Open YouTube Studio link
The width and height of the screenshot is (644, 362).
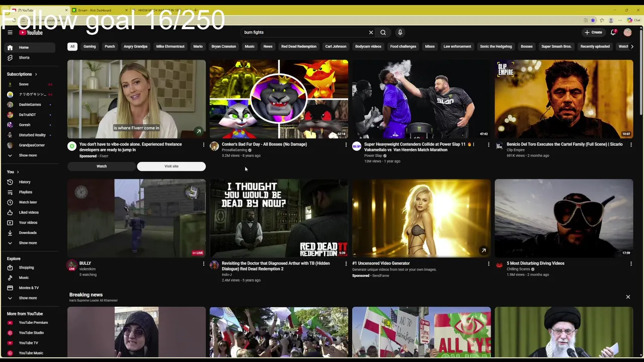31,333
